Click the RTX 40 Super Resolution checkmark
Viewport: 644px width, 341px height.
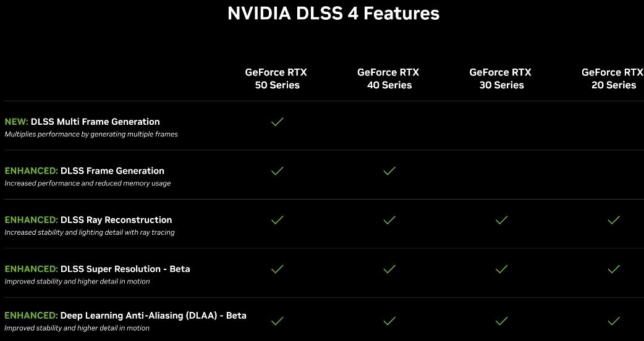click(389, 269)
